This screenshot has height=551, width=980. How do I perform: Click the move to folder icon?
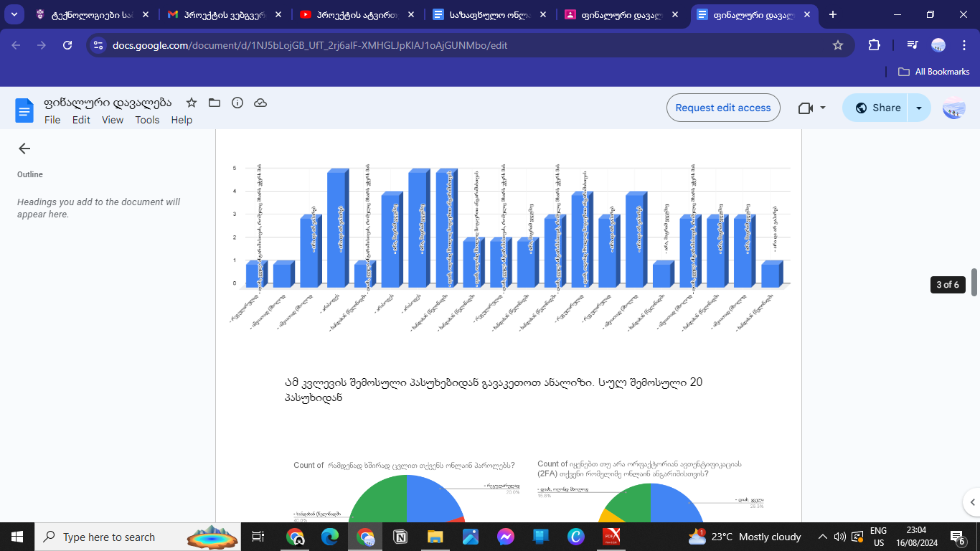coord(215,103)
